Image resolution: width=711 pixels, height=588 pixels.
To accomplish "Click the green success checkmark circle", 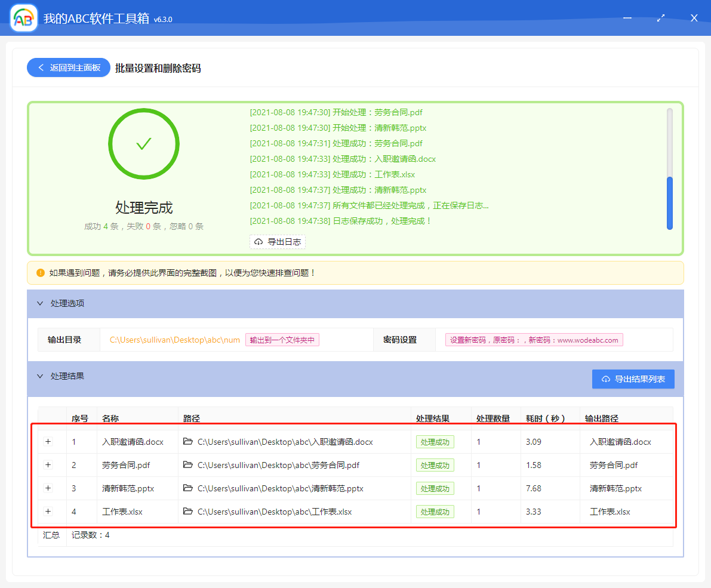I will (143, 144).
